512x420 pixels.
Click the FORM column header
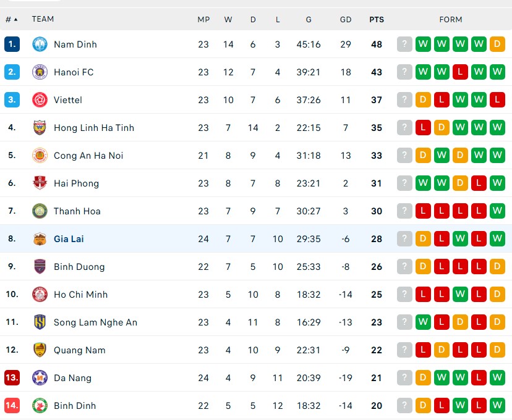click(x=451, y=20)
